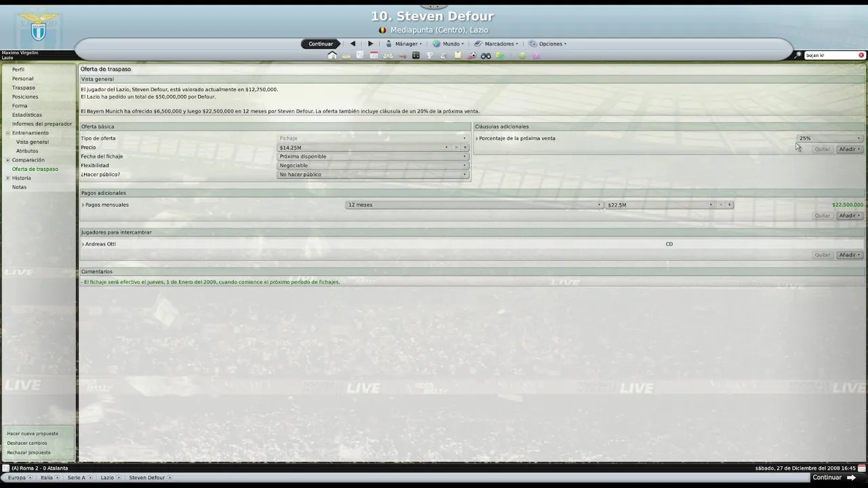Image resolution: width=868 pixels, height=488 pixels.
Task: Open the 25% next-sale percentage dropdown
Action: 830,138
